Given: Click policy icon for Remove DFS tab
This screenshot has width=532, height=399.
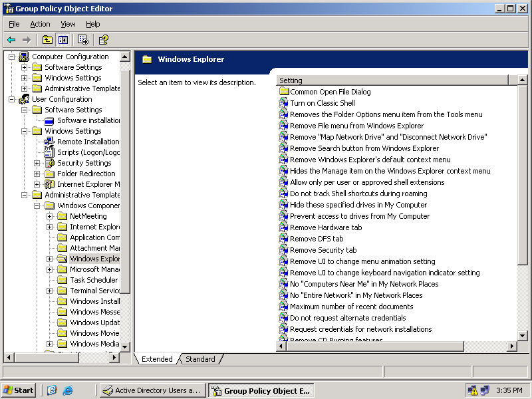Looking at the screenshot, I should click(x=283, y=239).
